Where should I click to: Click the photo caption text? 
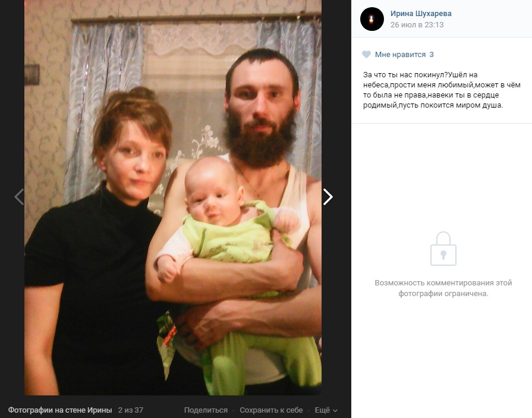pyautogui.click(x=442, y=90)
